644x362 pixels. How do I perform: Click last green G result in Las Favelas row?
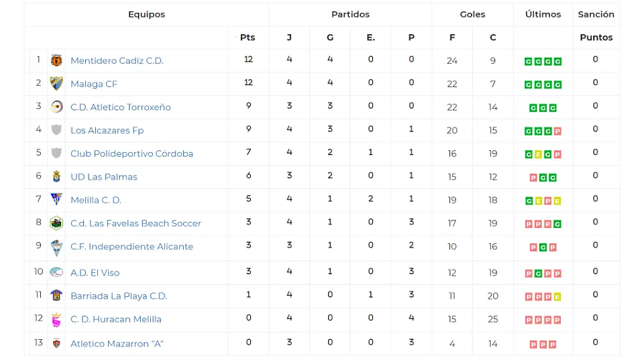(557, 224)
